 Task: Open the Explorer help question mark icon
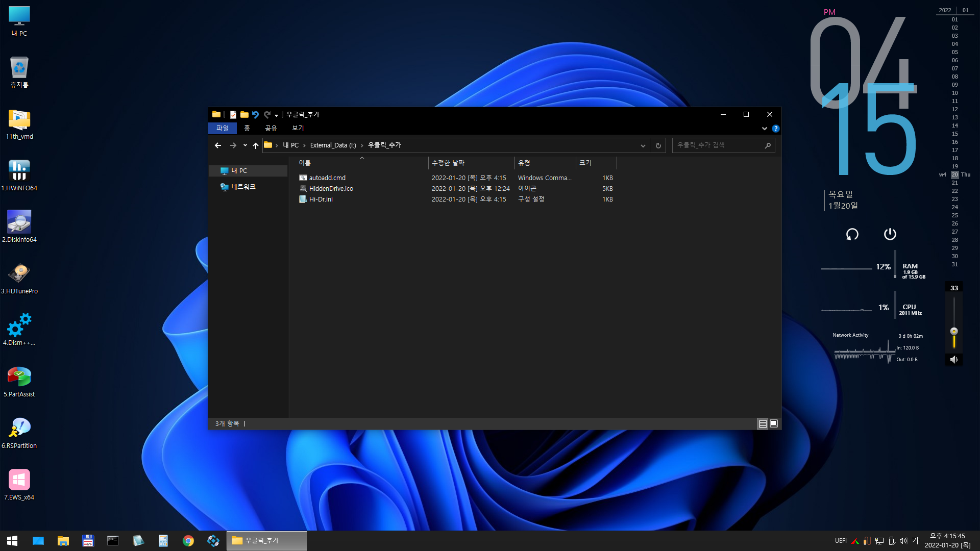click(776, 129)
